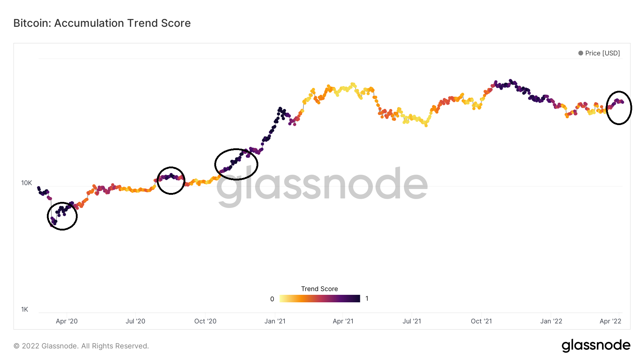Click the 0 end of Trend Score scale
This screenshot has width=644, height=362.
(272, 299)
